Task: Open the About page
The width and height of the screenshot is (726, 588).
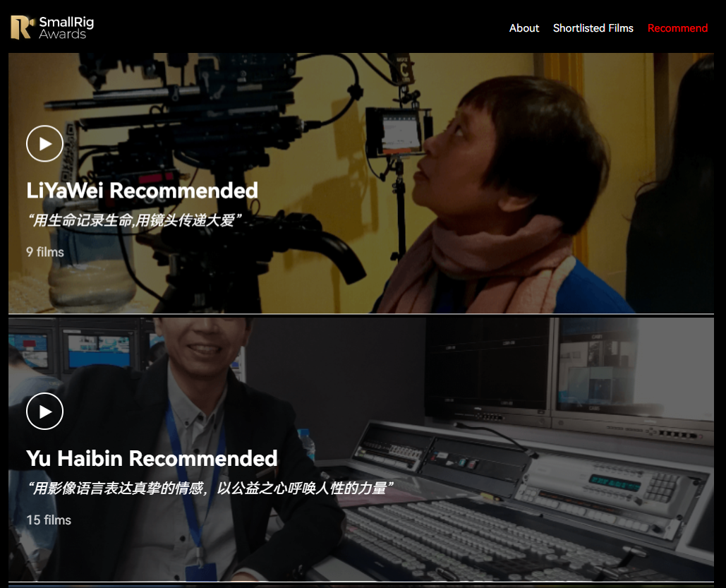Action: pos(524,28)
